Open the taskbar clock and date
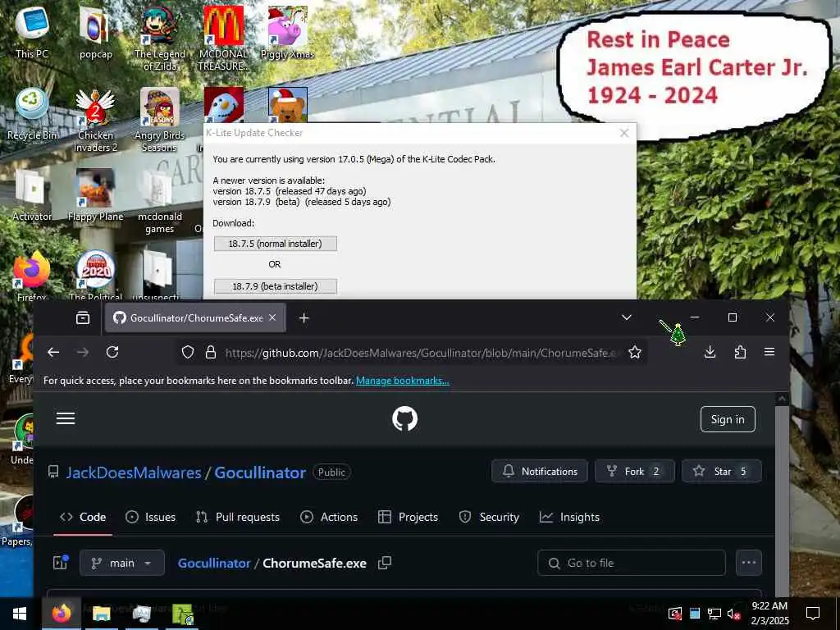Image resolution: width=840 pixels, height=630 pixels. click(769, 614)
